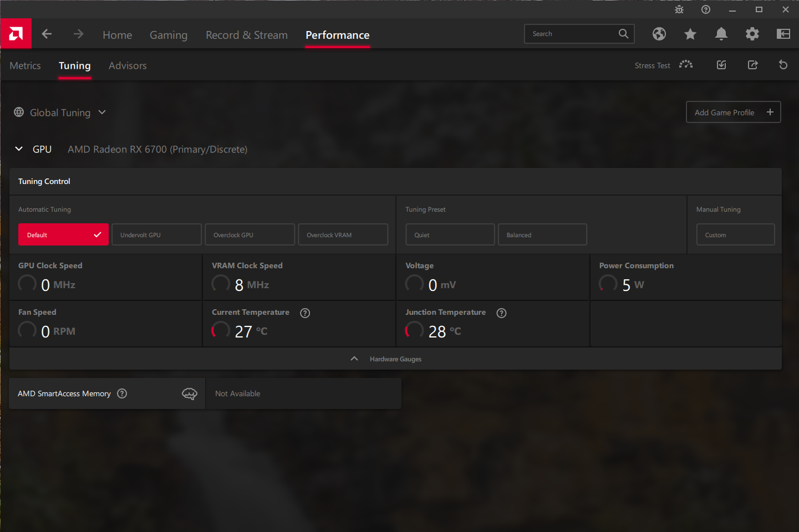Go forward with the right arrow

tap(79, 34)
